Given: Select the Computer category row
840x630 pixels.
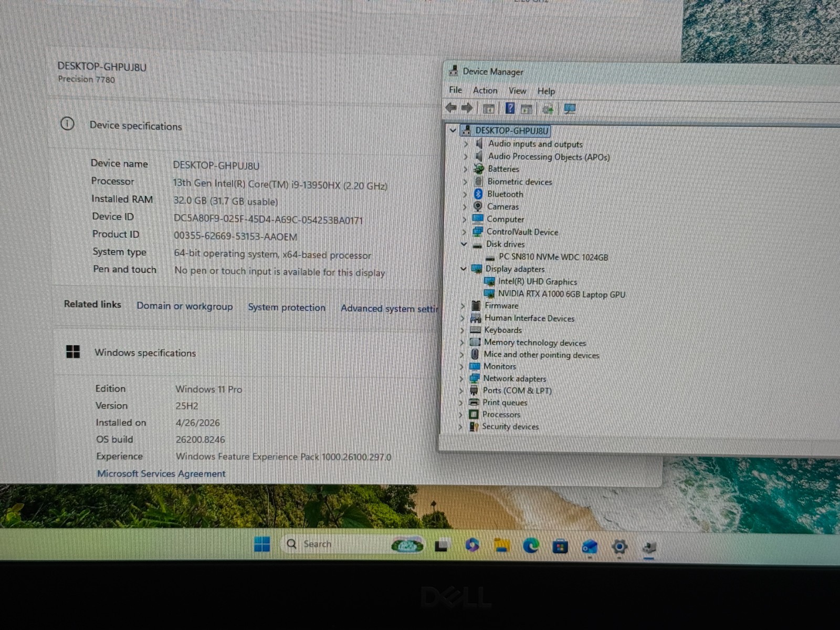Looking at the screenshot, I should click(x=505, y=219).
